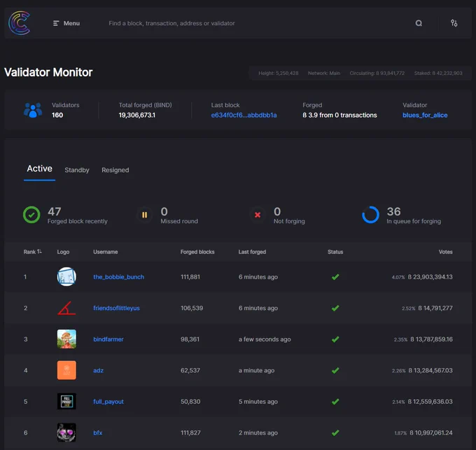
Task: Click '6 minutes ago' for friendsoflittleyus
Action: pyautogui.click(x=258, y=309)
